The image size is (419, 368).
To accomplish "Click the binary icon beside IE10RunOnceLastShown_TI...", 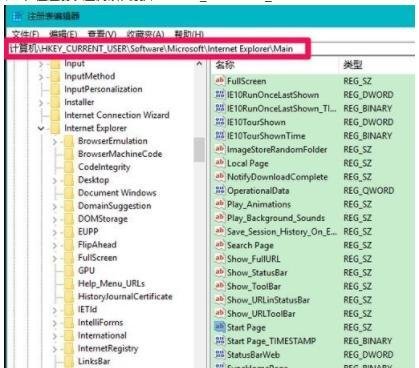I will coord(220,108).
